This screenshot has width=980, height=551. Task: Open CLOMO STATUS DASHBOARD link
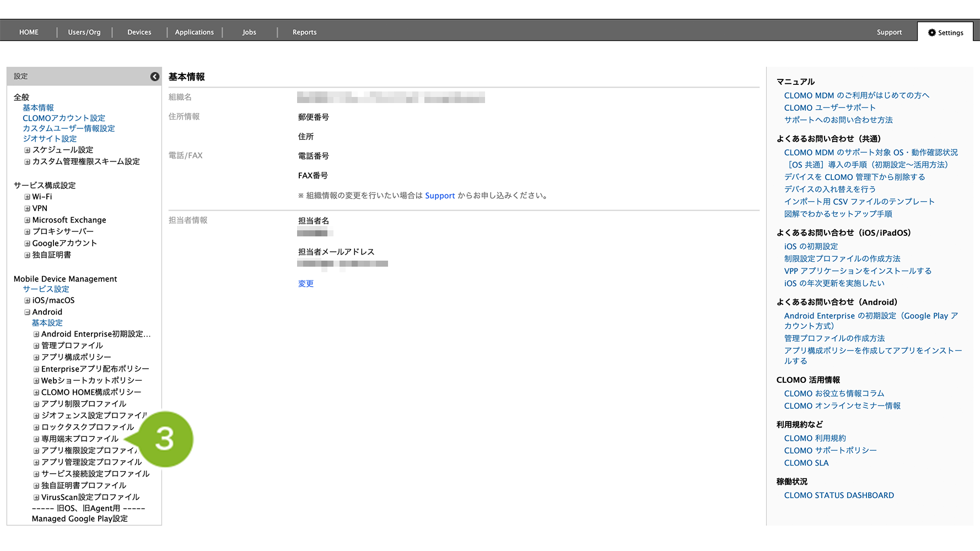click(x=838, y=495)
